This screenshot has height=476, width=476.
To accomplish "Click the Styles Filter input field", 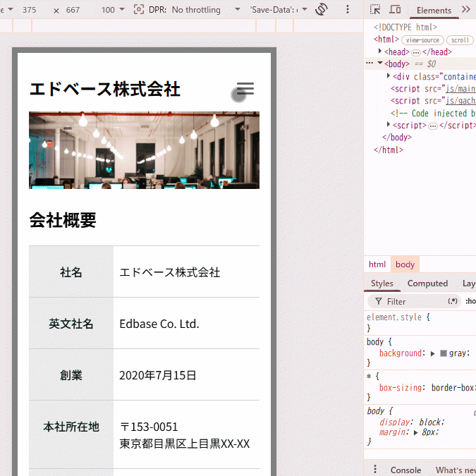I will pos(415,301).
